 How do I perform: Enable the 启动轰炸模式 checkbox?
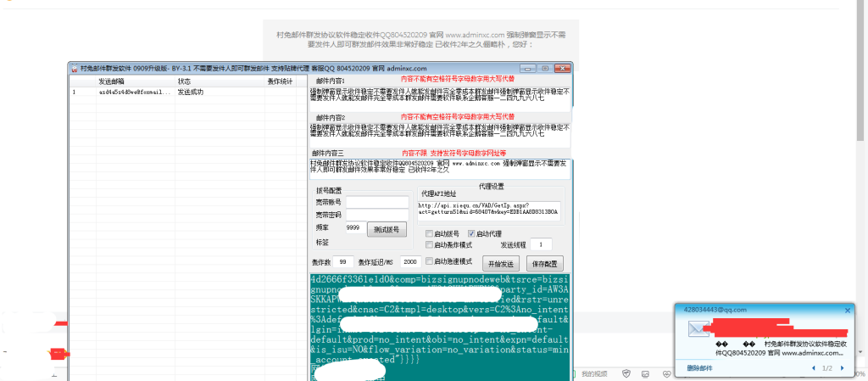coord(429,244)
